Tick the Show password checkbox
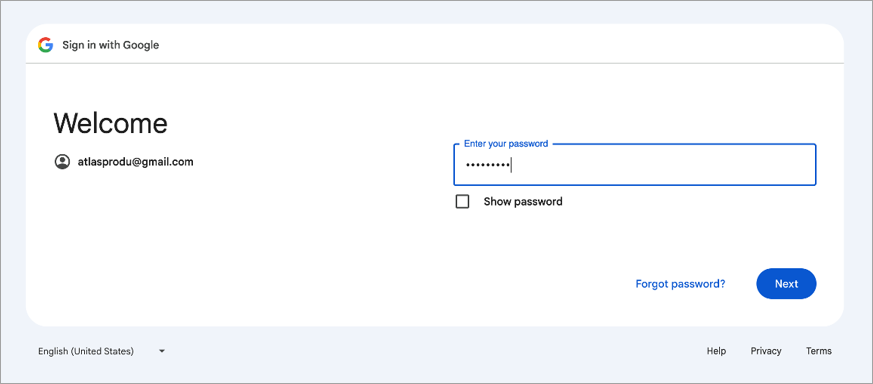The width and height of the screenshot is (873, 384). point(462,201)
